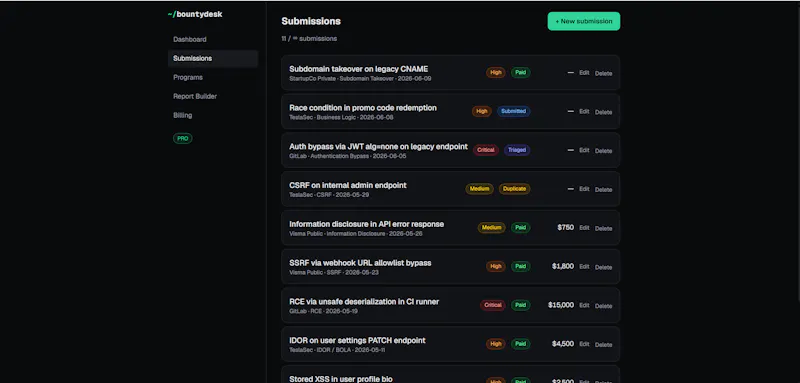The image size is (800, 383).
Task: Click Medium badge on Information disclosure row
Action: [x=492, y=227]
